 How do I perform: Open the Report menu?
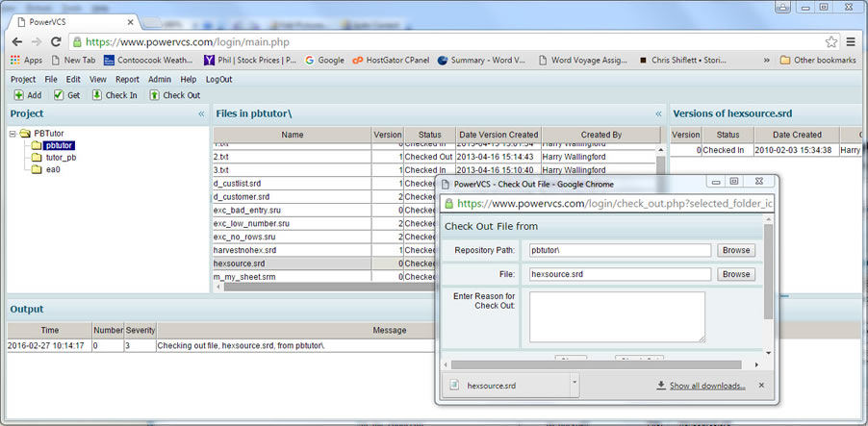click(x=127, y=79)
